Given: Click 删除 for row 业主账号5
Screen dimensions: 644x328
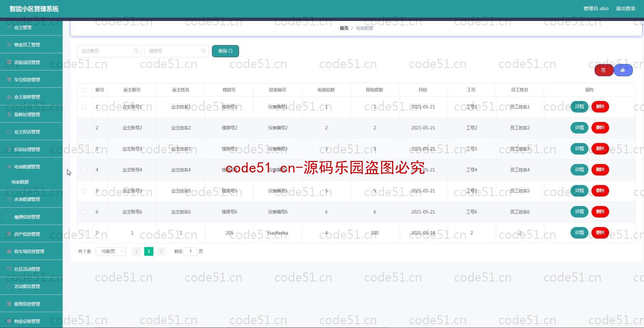Looking at the screenshot, I should (x=600, y=191).
